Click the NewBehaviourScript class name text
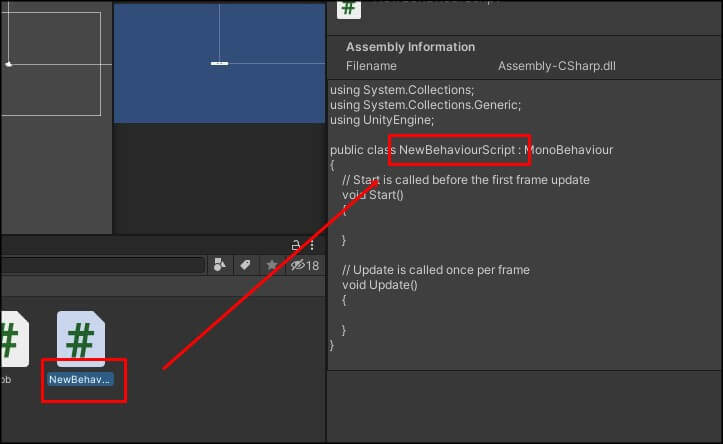The height and width of the screenshot is (444, 723). coord(457,150)
